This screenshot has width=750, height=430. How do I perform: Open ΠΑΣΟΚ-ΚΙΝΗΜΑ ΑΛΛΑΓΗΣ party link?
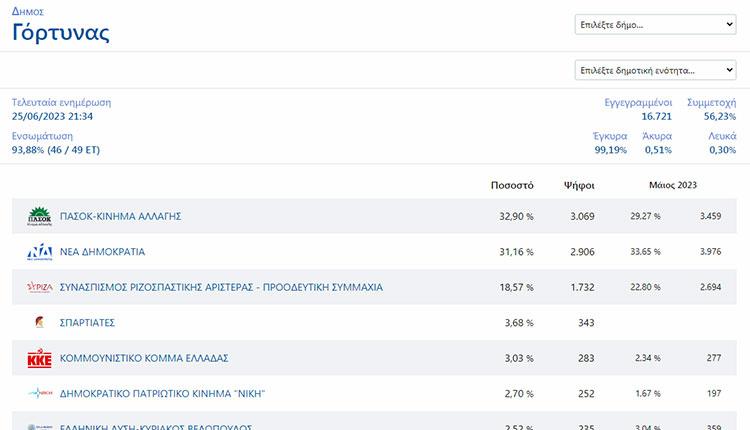tap(120, 216)
